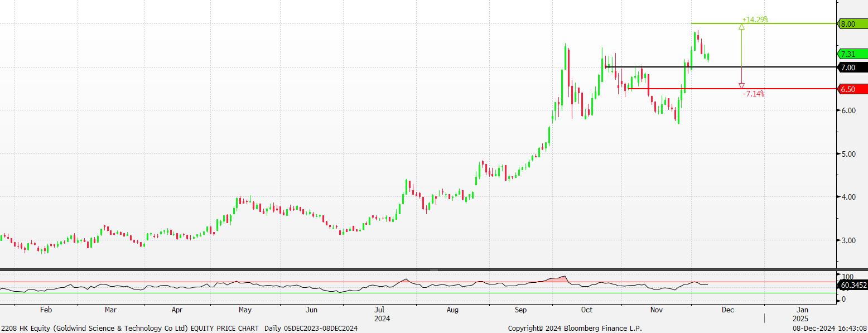The height and width of the screenshot is (333, 868).
Task: Click the Apr month label
Action: 177,310
